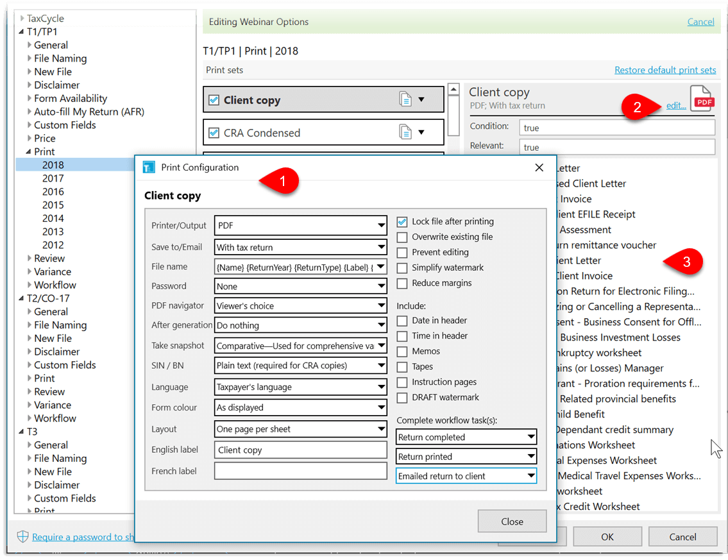The width and height of the screenshot is (728, 560).
Task: Enable Instruction pages checkbox
Action: (402, 382)
